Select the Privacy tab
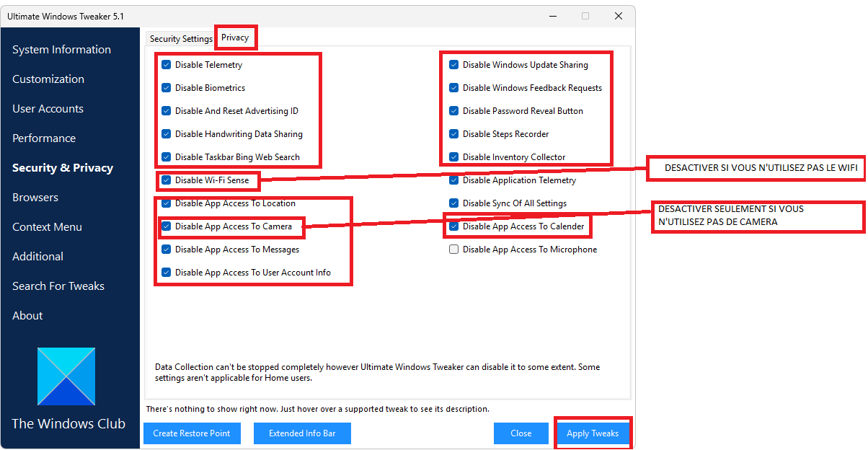 (235, 37)
